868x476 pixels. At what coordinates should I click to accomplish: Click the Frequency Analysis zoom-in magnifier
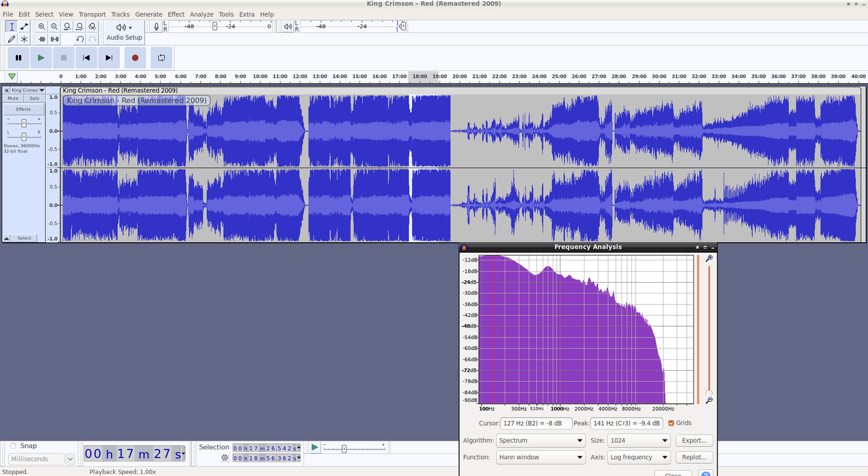pos(709,258)
